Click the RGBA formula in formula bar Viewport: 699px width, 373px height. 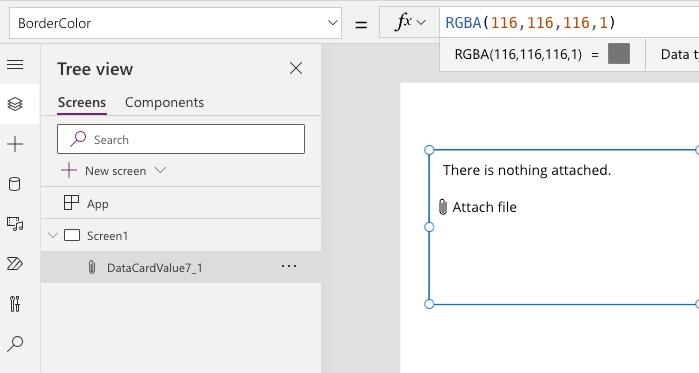click(x=530, y=22)
